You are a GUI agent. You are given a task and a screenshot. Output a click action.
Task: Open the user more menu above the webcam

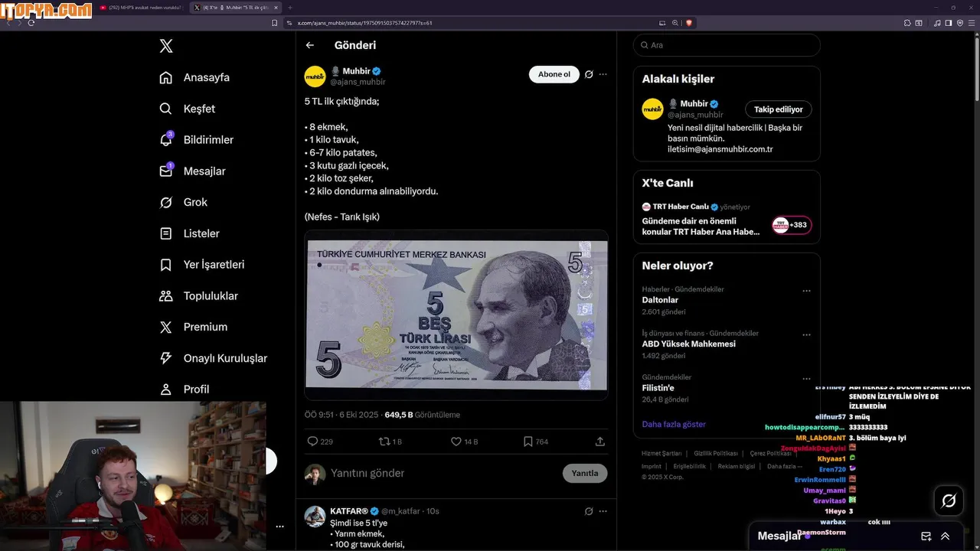(x=279, y=527)
